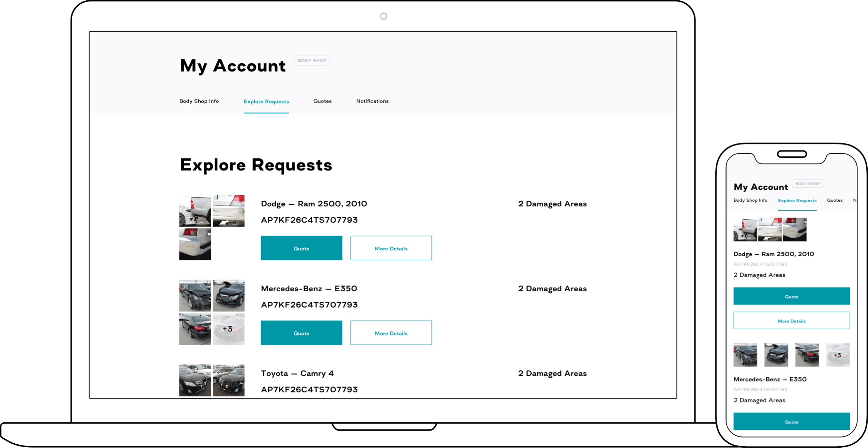Screen dimensions: 868x448
Task: Tap Quotes tab on the phone screen
Action: [x=834, y=200]
